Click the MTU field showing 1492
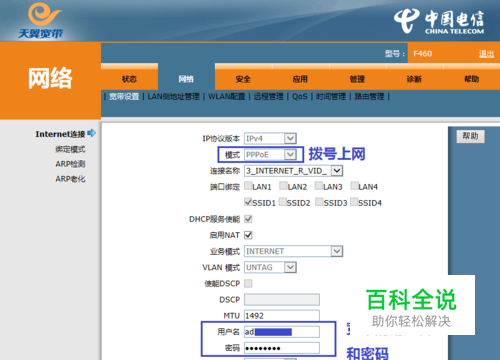 (282, 315)
